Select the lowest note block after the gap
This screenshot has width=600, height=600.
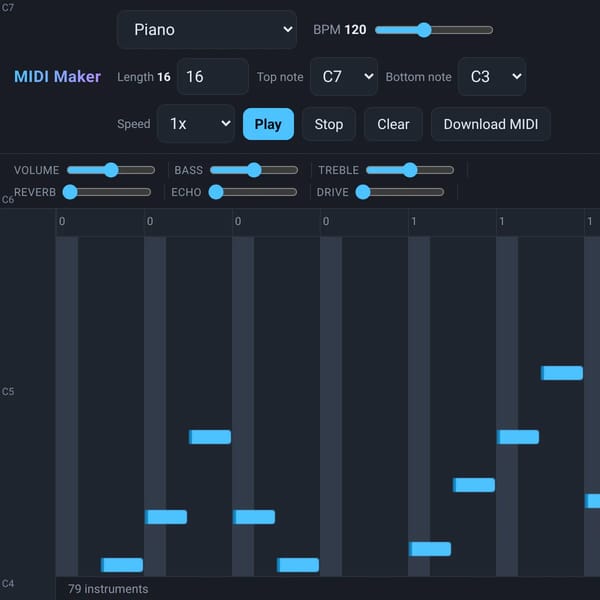[x=430, y=549]
